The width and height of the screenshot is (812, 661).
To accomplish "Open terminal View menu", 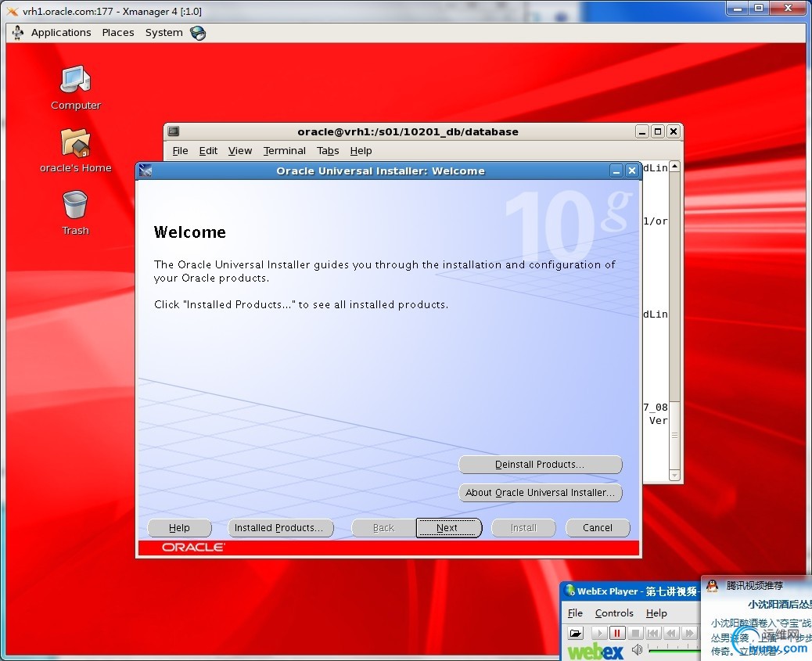I will (x=240, y=151).
